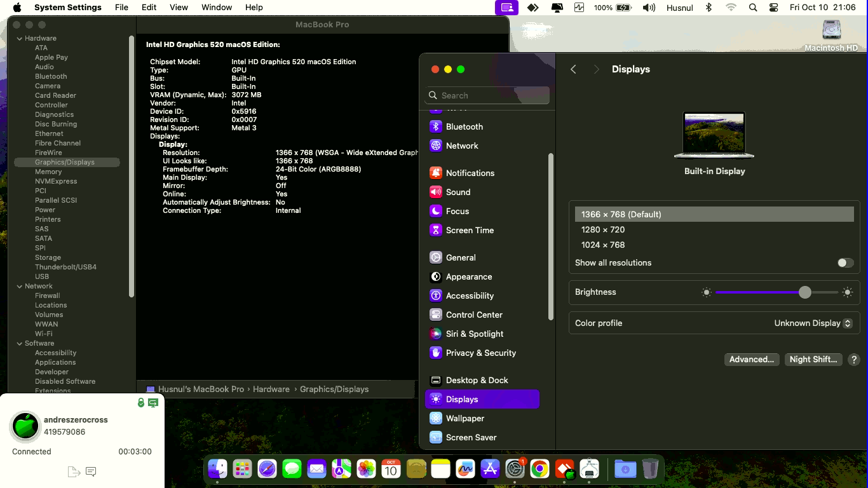
Task: Launch Google Chrome from the Dock
Action: (x=539, y=469)
